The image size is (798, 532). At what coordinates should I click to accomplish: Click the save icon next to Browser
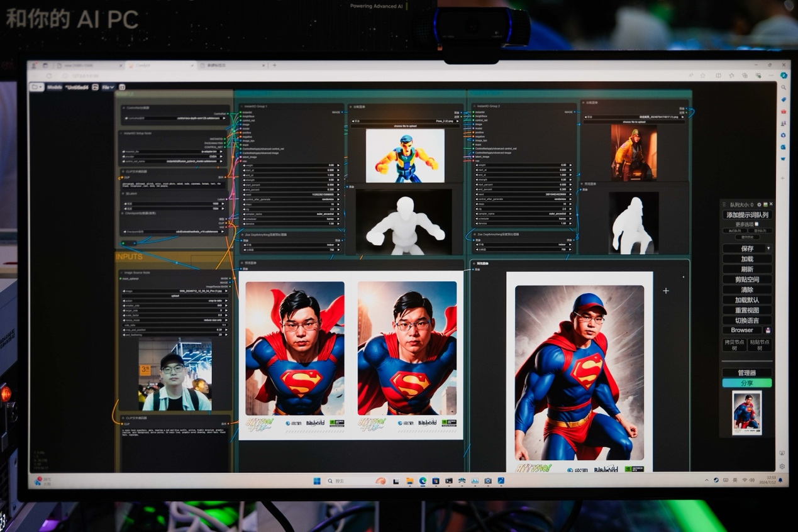tap(768, 330)
